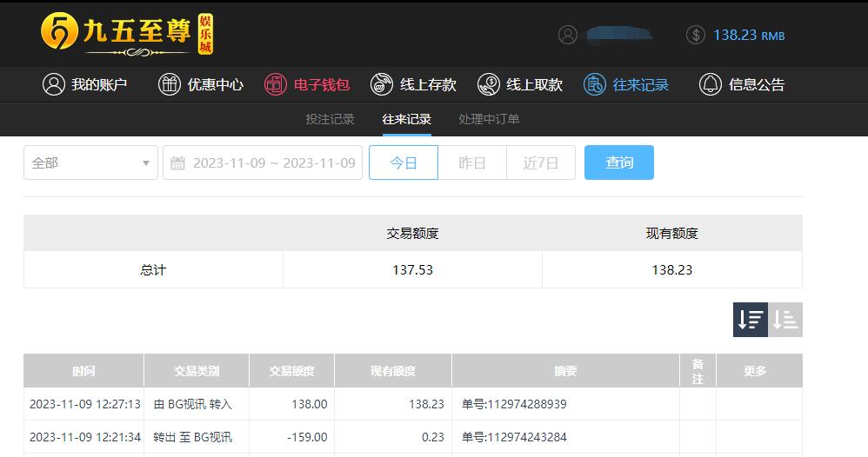Select the 近7日 filter
868x457 pixels.
coord(541,162)
